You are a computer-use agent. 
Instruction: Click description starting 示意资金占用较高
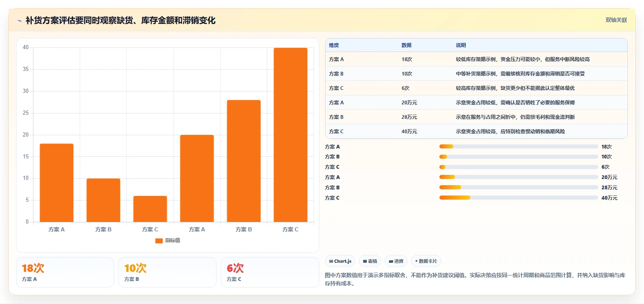coord(510,132)
